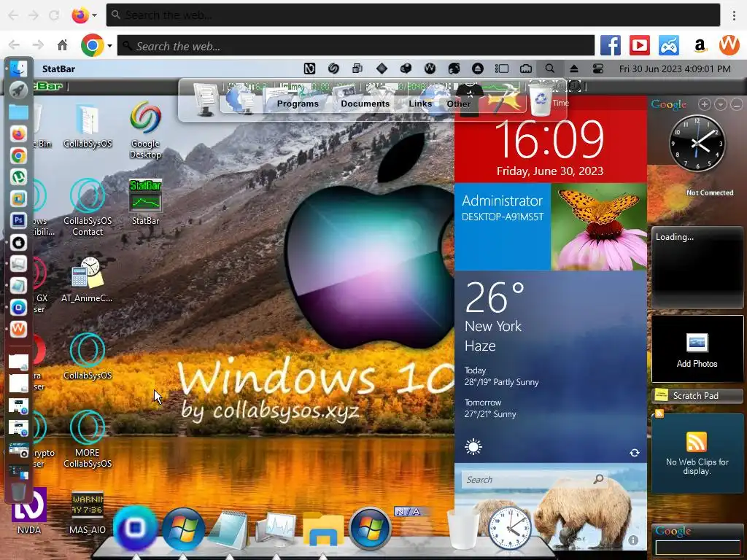Open the butterfly photo tile

tap(599, 227)
